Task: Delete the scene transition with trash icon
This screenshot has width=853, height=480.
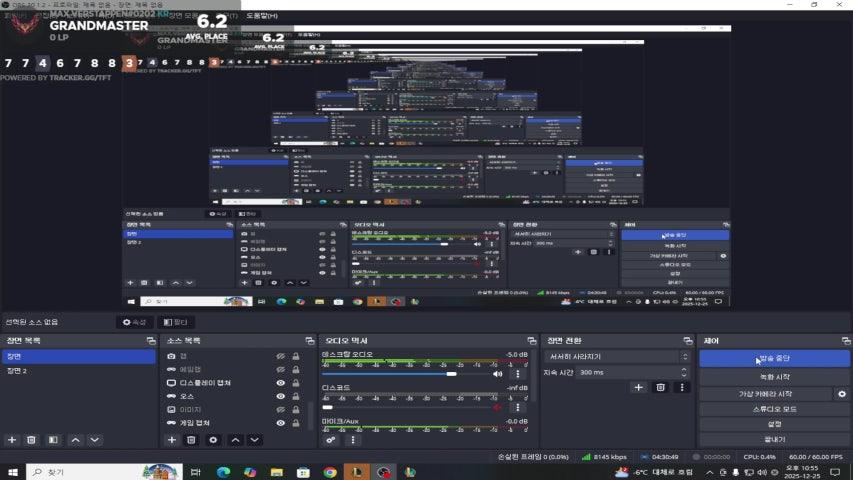Action: tap(660, 387)
